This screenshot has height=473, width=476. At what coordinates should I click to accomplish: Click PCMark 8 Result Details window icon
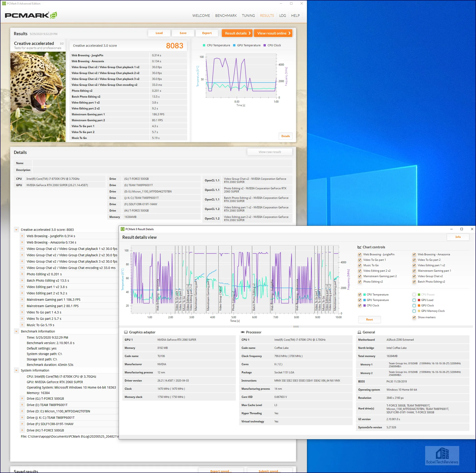[x=122, y=229]
